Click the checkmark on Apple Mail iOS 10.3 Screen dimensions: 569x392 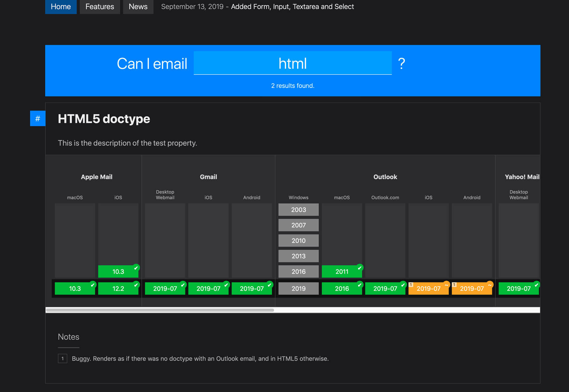(x=136, y=268)
